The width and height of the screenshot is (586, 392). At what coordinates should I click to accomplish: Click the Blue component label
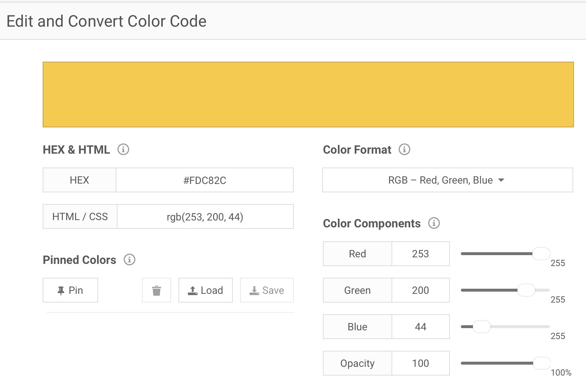coord(358,327)
